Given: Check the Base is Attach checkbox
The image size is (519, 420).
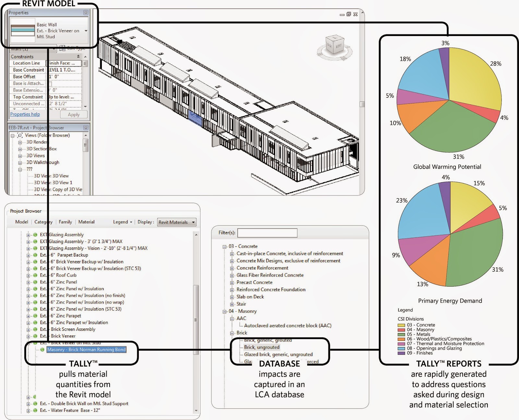Looking at the screenshot, I should [x=50, y=84].
